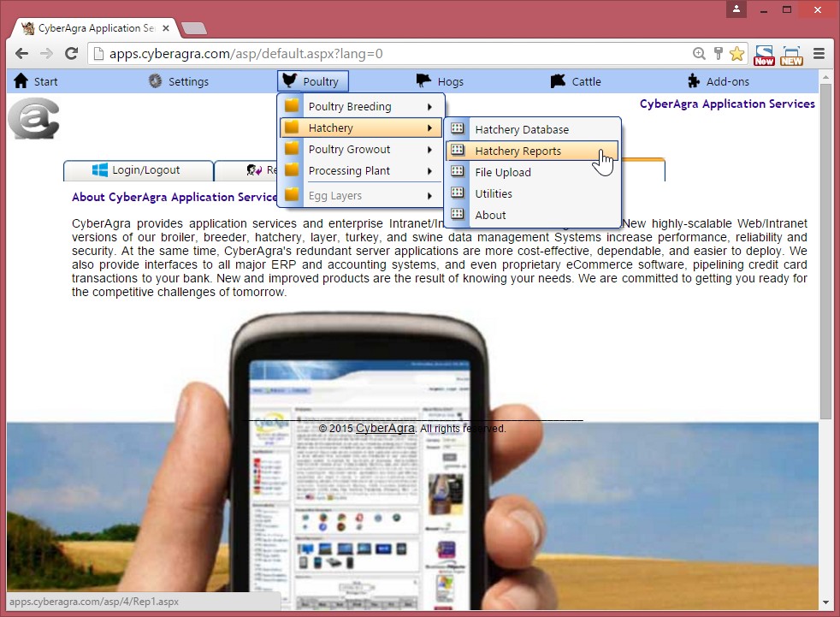Viewport: 840px width, 617px height.
Task: Click the Egg Layers folder icon
Action: tap(292, 194)
